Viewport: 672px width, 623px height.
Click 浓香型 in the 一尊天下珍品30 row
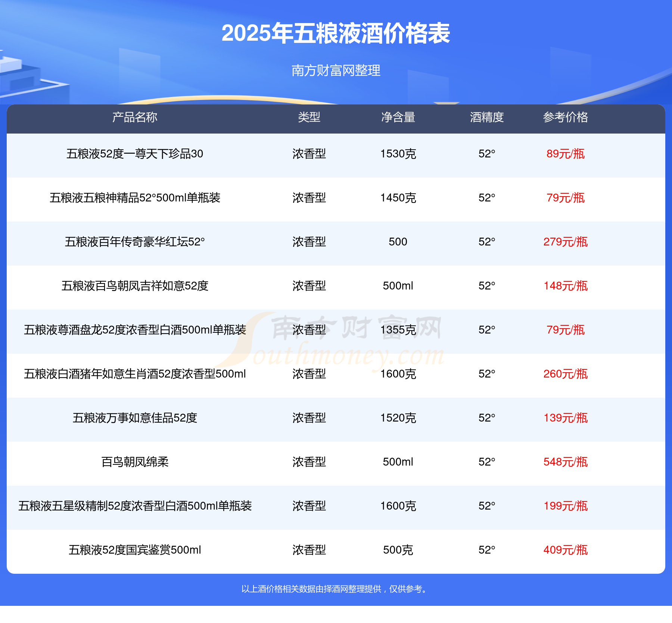309,154
